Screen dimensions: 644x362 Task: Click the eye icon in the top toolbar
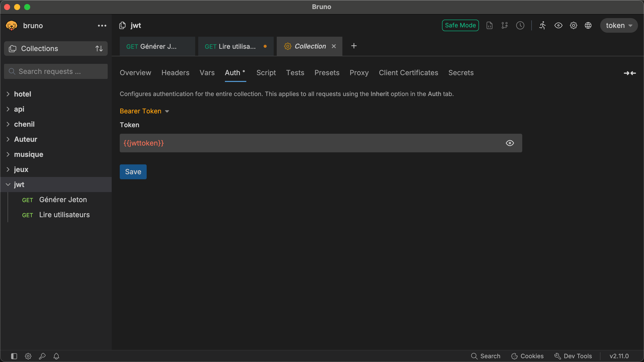point(558,25)
